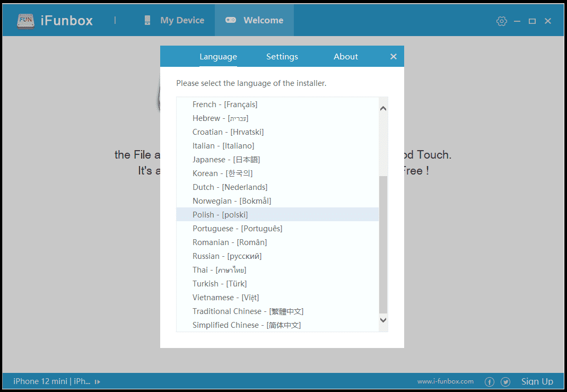The height and width of the screenshot is (392, 567).
Task: Select Hebrew language row
Action: click(278, 118)
